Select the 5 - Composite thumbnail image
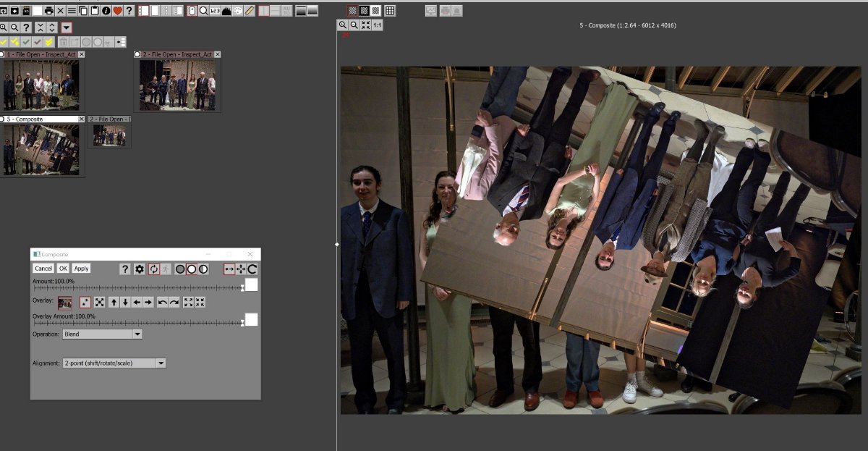Image resolution: width=868 pixels, height=451 pixels. (x=41, y=149)
